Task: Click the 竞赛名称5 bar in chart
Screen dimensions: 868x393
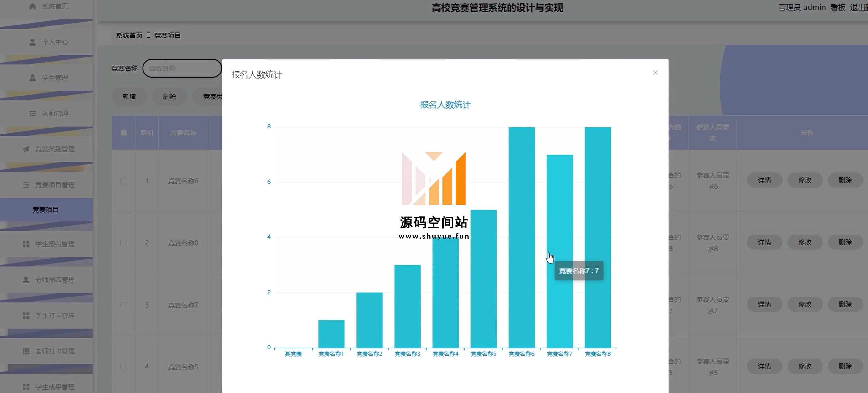Action: click(483, 279)
